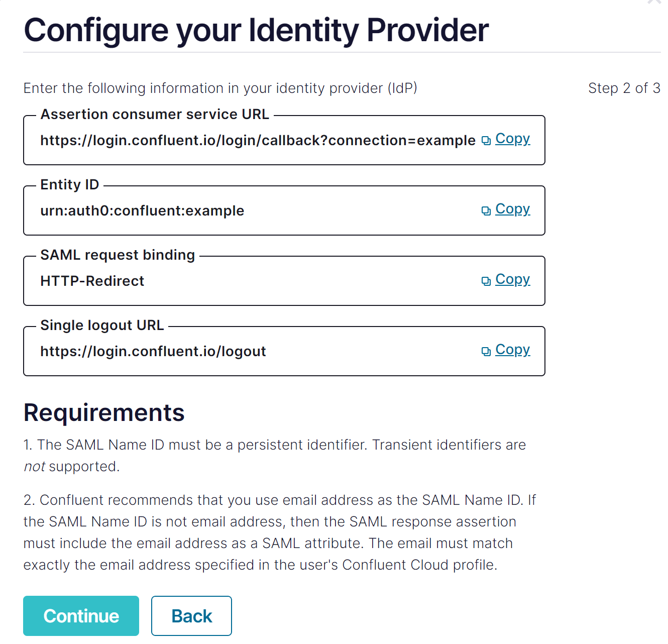Click the Step 2 of 3 indicator
668x644 pixels.
coord(624,88)
